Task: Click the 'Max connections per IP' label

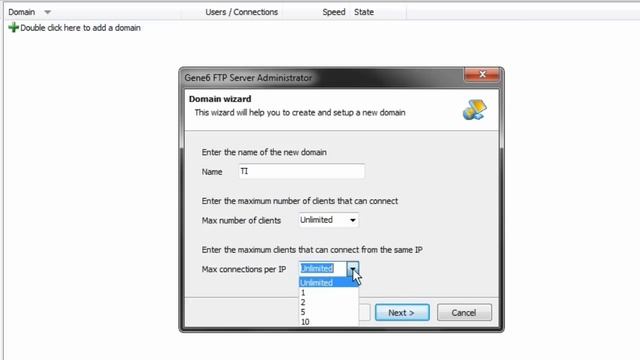Action: click(x=244, y=269)
